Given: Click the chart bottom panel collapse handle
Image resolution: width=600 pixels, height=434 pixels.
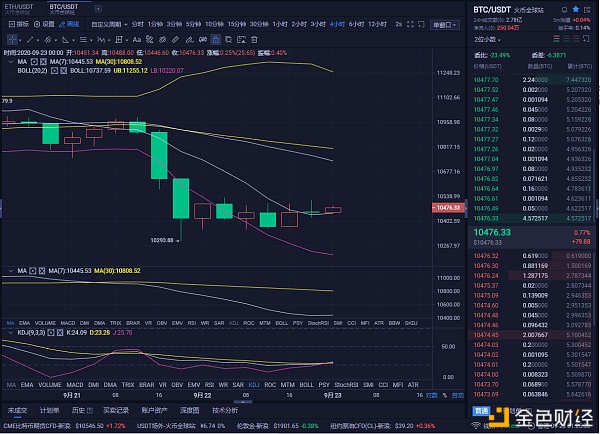Looking at the screenshot, I should pyautogui.click(x=243, y=402).
